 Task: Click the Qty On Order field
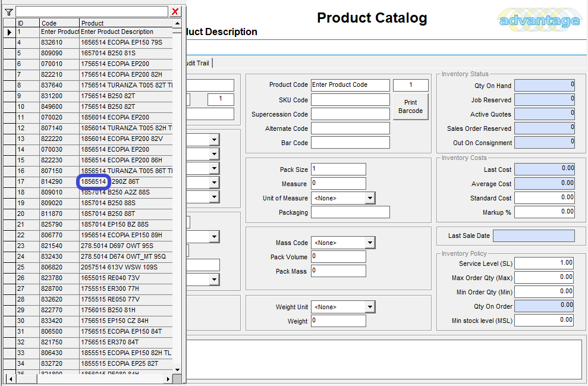click(x=544, y=306)
